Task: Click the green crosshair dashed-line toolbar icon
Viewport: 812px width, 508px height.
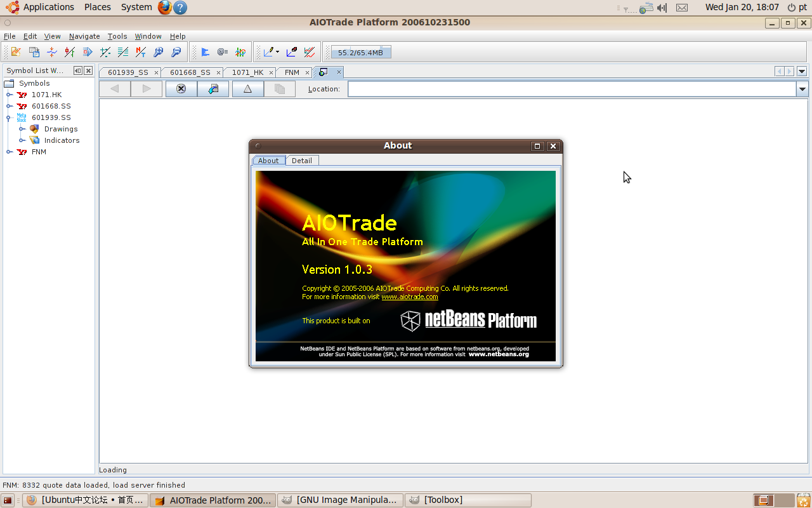Action: pyautogui.click(x=105, y=52)
